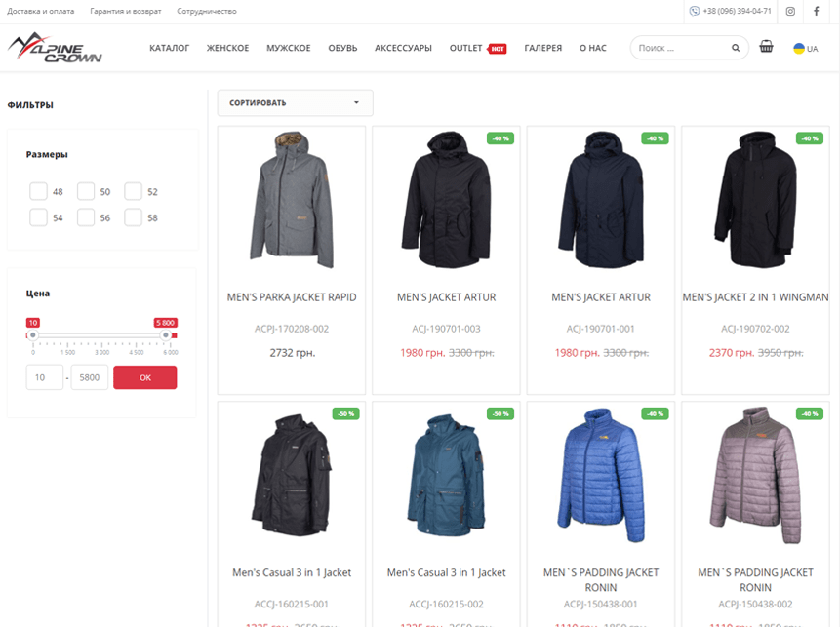Image resolution: width=840 pixels, height=627 pixels.
Task: Click the Alpine Crown logo
Action: 55,48
